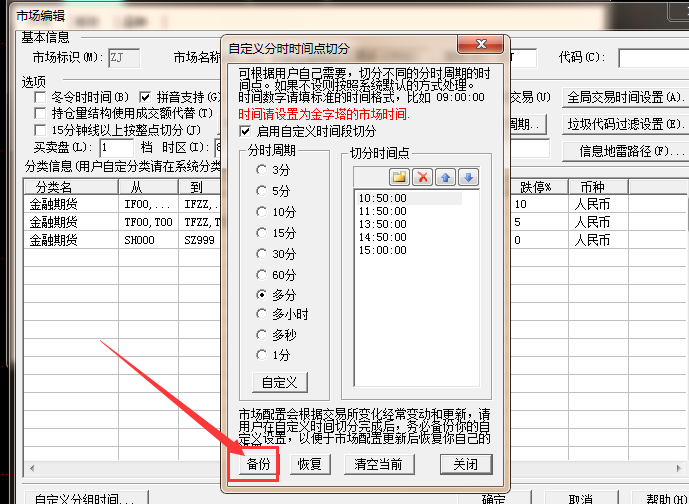Select the 1分 period radio button
The image size is (689, 504).
263,357
